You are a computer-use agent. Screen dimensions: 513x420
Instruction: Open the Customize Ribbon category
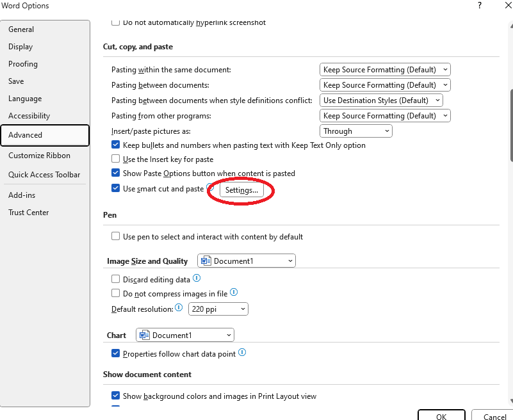pos(39,156)
